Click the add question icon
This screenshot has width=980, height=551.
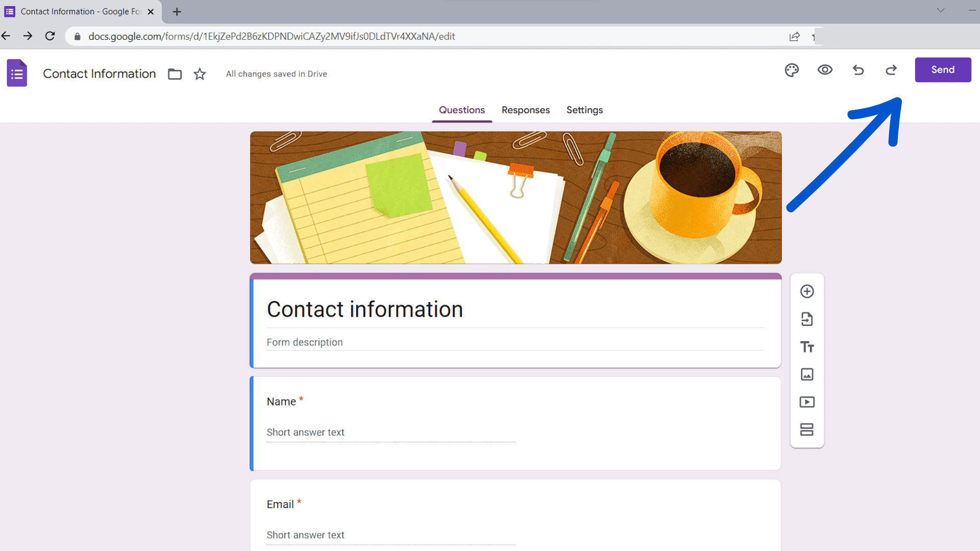pos(807,291)
